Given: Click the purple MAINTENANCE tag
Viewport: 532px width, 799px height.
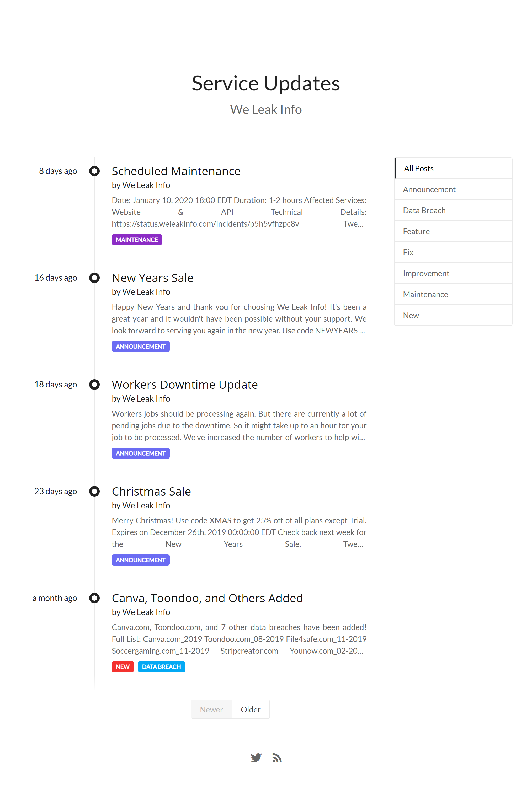Looking at the screenshot, I should coord(137,240).
